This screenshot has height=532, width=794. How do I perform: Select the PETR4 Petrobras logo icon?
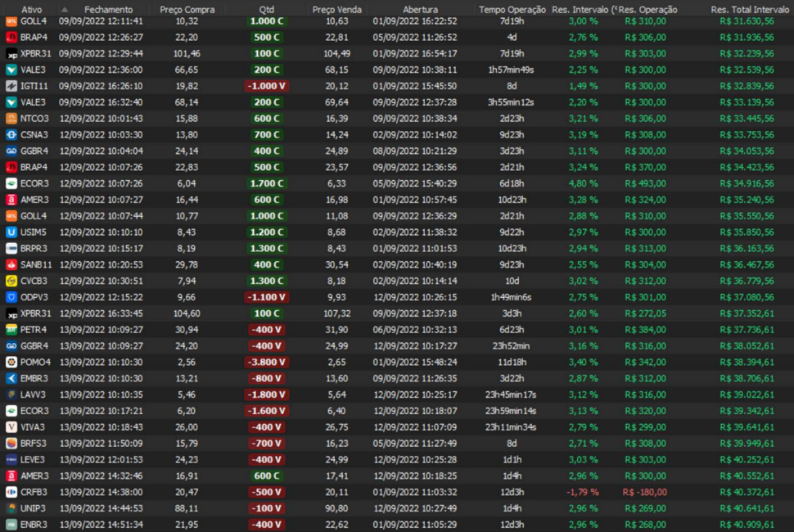click(x=11, y=330)
